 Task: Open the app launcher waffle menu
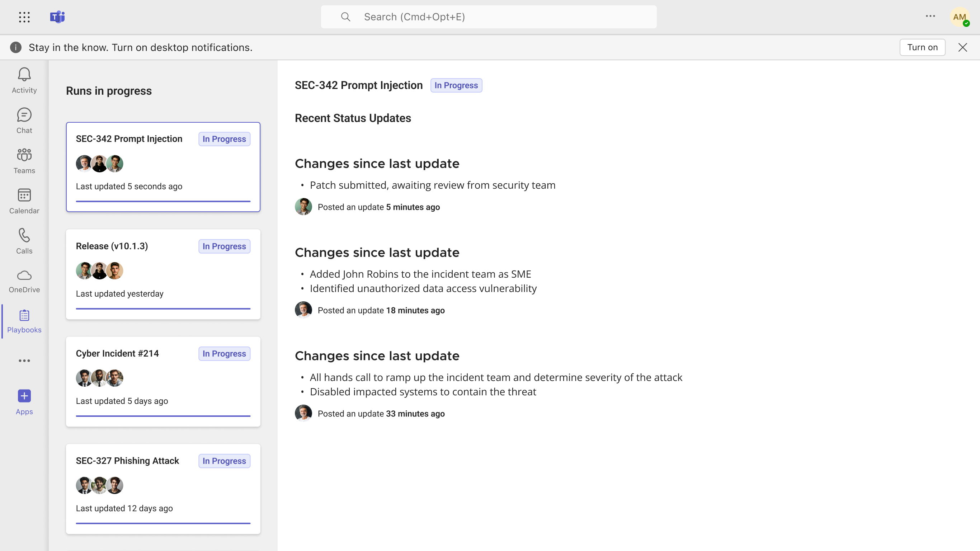(x=24, y=17)
